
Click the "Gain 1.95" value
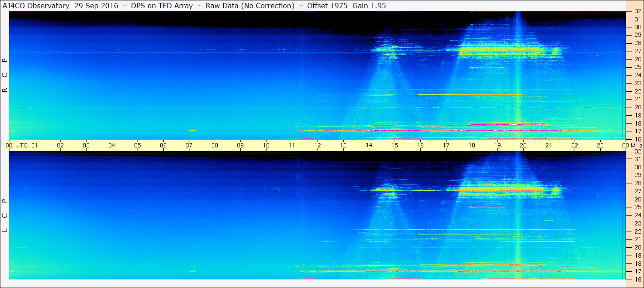(369, 6)
